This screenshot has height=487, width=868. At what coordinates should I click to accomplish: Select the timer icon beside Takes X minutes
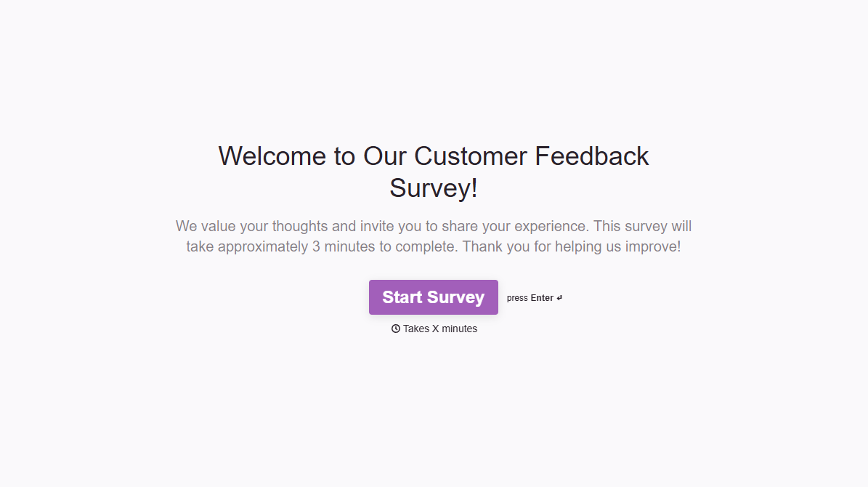pos(396,329)
